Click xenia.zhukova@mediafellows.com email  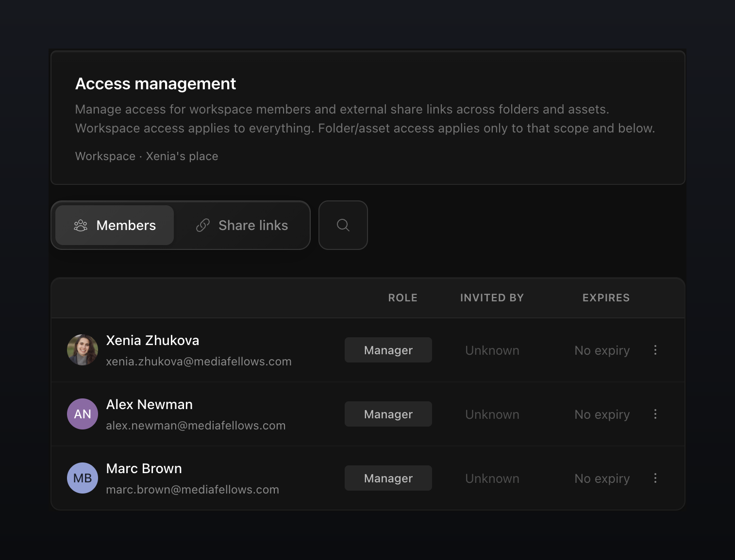(x=199, y=362)
